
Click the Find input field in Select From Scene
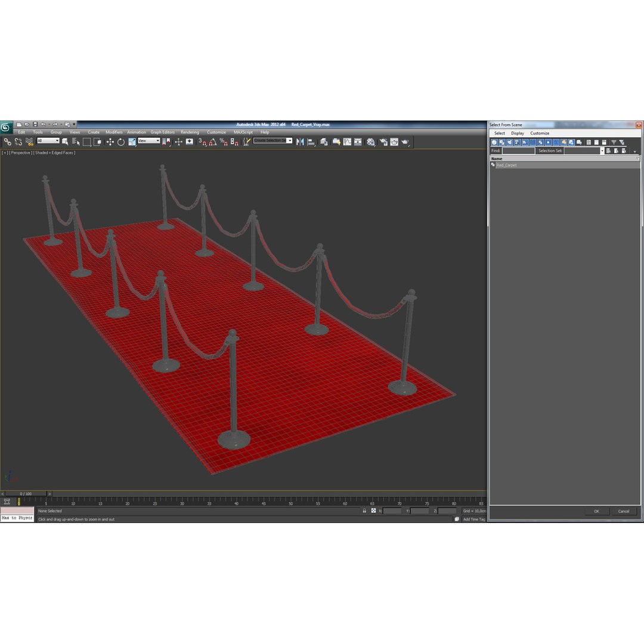pos(519,151)
